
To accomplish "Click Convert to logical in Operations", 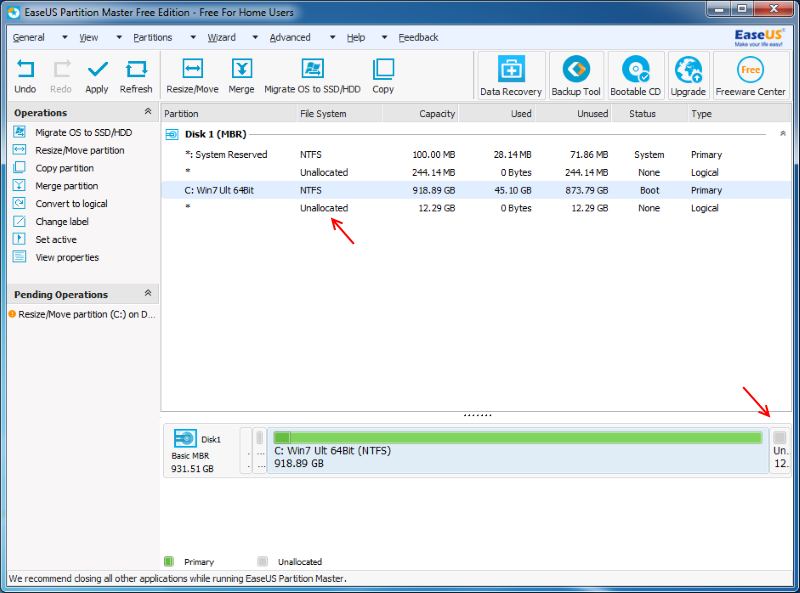I will pyautogui.click(x=71, y=204).
